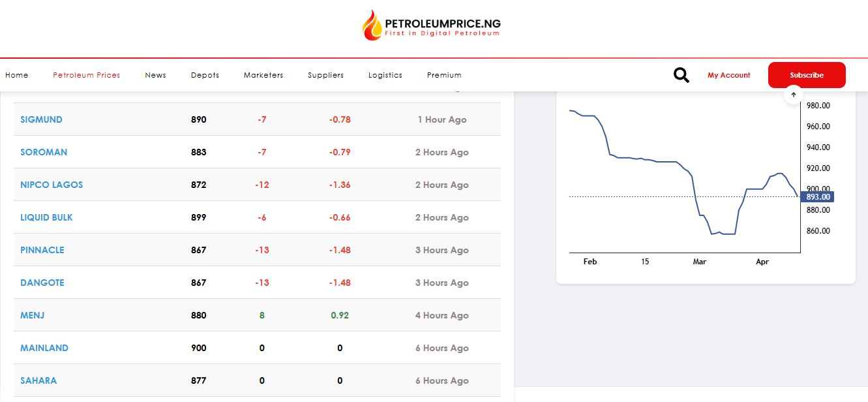The image size is (868, 402).
Task: Open the Marketers section
Action: (x=263, y=75)
